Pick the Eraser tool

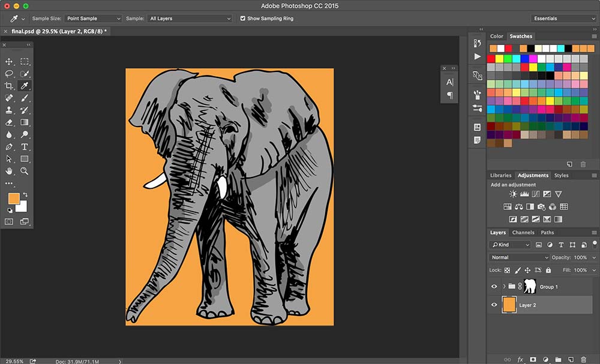point(9,122)
